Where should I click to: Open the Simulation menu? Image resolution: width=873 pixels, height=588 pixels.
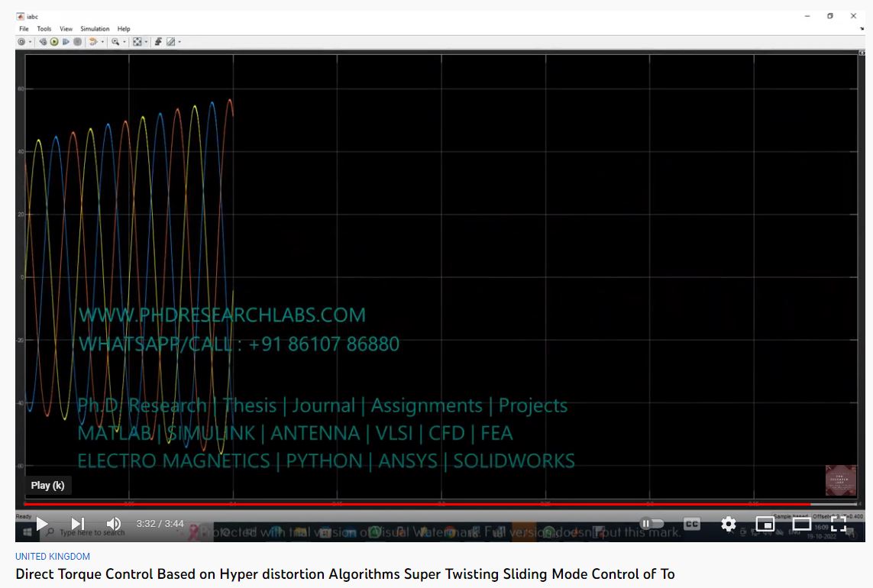coord(95,29)
